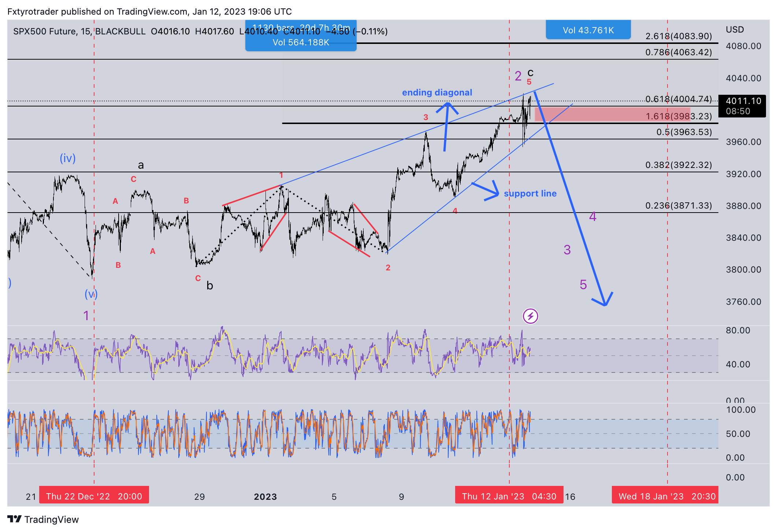Image resolution: width=777 pixels, height=532 pixels.
Task: Select the 0.236(3871.33) Fibonacci level label
Action: pos(679,206)
